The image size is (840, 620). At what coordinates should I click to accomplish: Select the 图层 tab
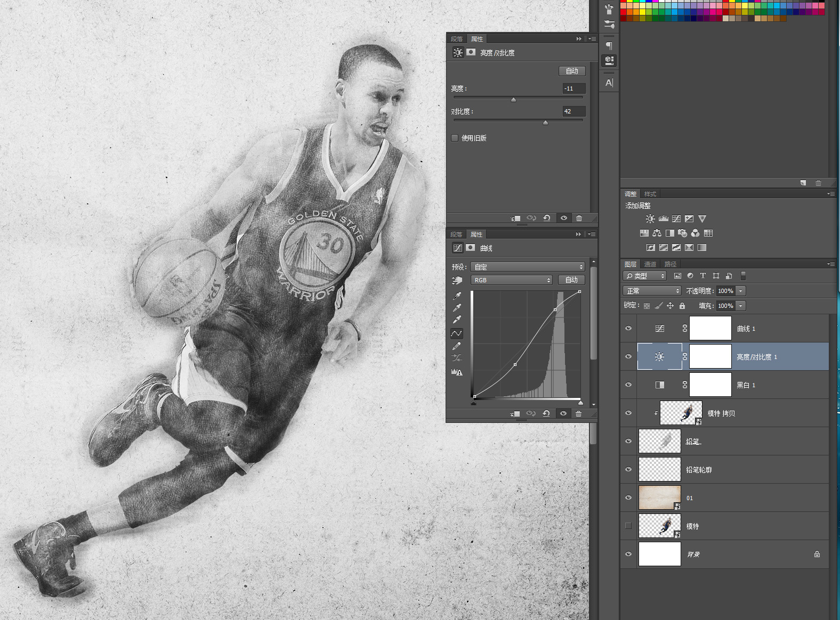click(x=631, y=264)
